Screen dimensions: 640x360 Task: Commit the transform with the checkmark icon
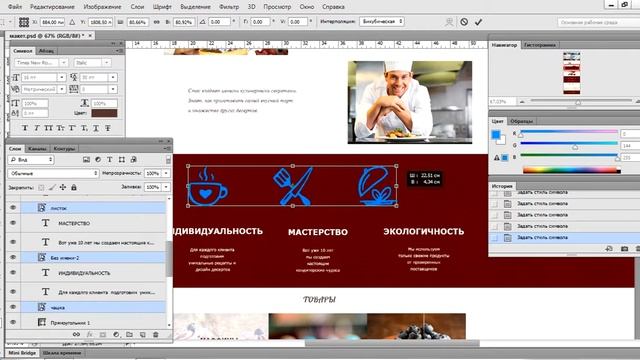pyautogui.click(x=478, y=22)
